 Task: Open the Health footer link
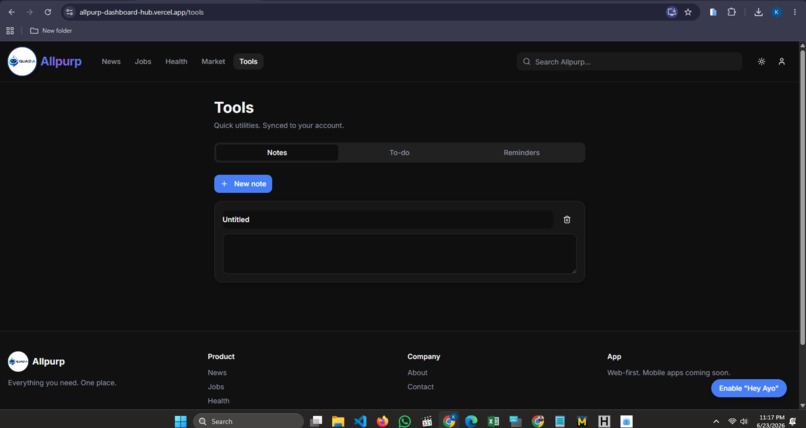[218, 401]
